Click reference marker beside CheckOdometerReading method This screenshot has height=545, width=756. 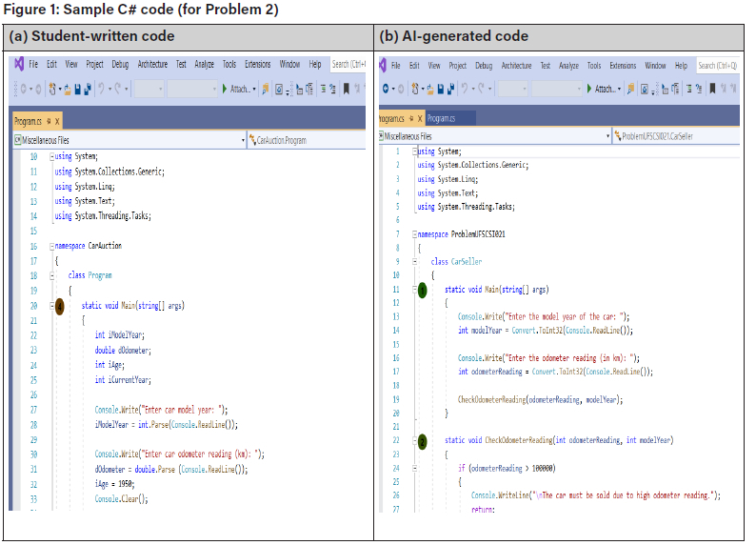423,441
